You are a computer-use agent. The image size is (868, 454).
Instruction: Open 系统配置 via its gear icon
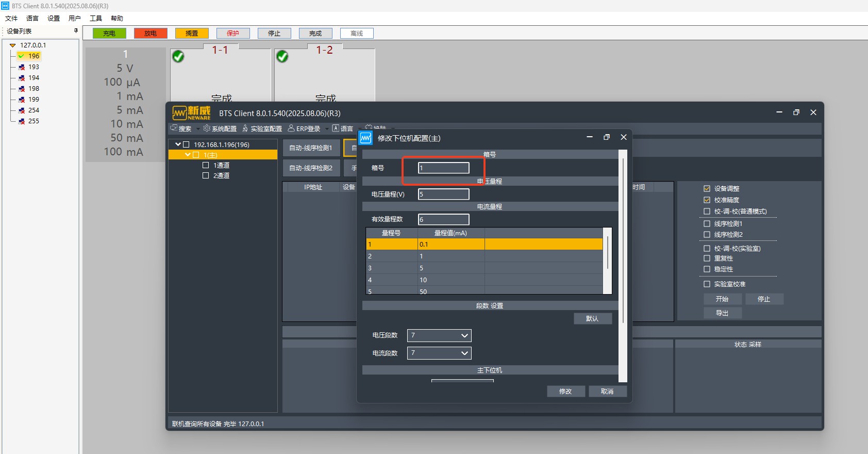[207, 128]
